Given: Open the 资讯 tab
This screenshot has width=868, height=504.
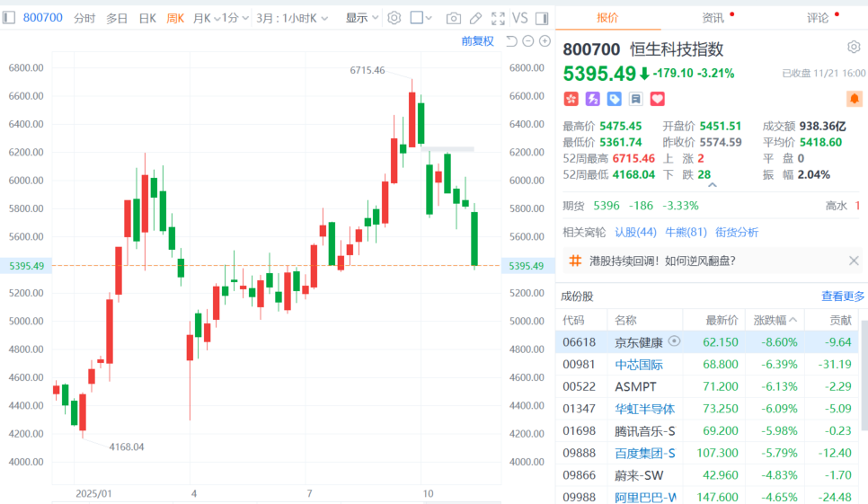Looking at the screenshot, I should point(713,18).
